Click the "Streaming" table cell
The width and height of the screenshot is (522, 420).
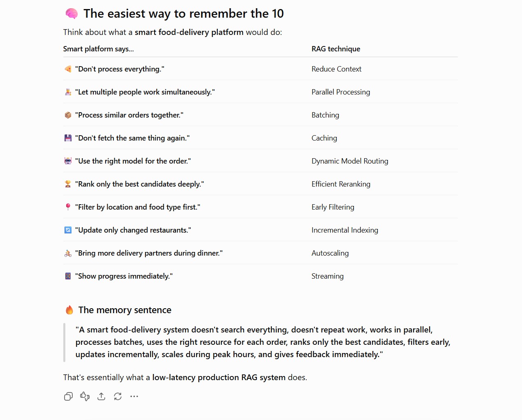328,276
